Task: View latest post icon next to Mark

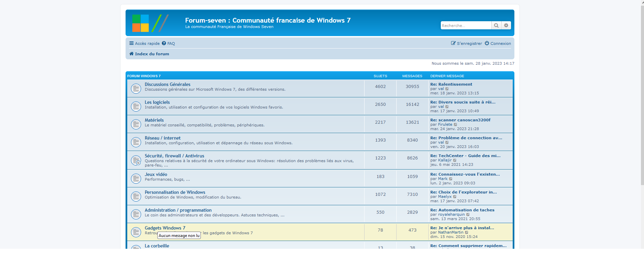Action: tap(451, 179)
